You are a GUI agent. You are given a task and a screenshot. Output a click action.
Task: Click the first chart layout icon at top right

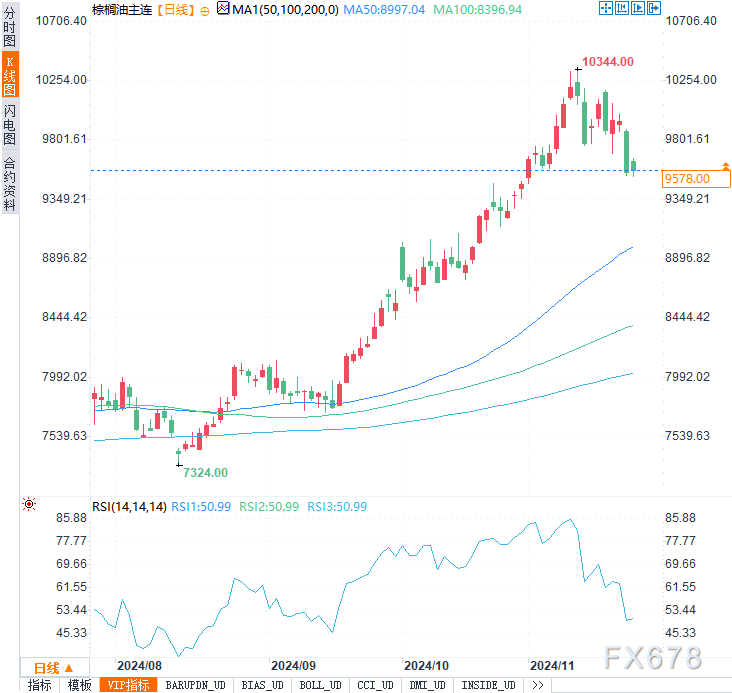pos(605,9)
